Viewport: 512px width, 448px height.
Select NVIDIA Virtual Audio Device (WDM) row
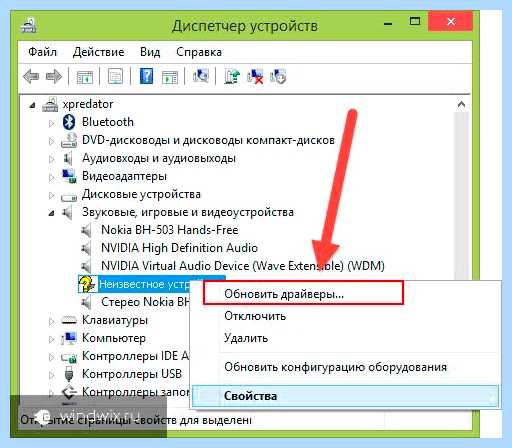[243, 266]
